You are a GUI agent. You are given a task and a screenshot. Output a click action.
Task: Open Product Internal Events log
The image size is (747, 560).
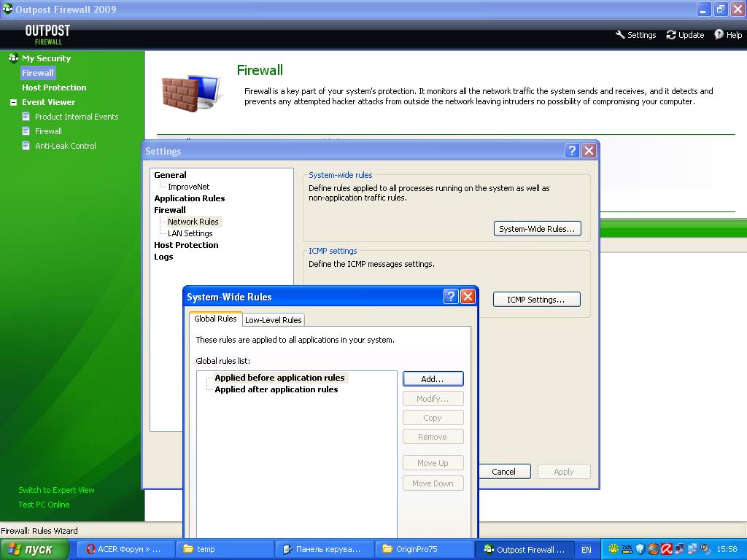click(x=76, y=117)
